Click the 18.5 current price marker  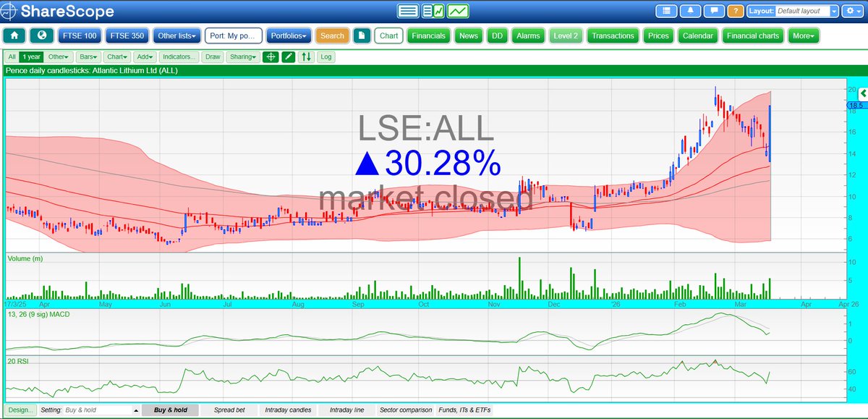(857, 105)
